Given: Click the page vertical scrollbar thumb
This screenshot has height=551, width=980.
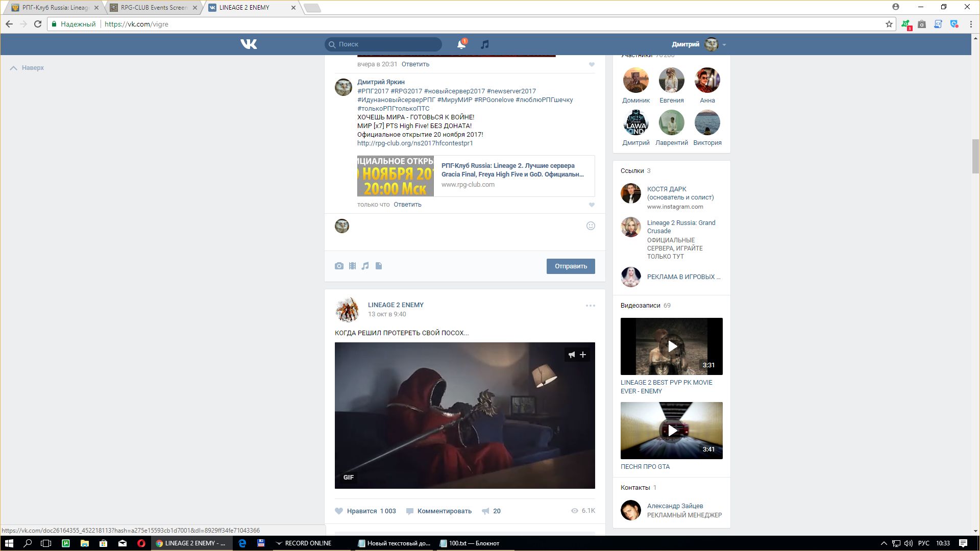Looking at the screenshot, I should click(x=975, y=156).
